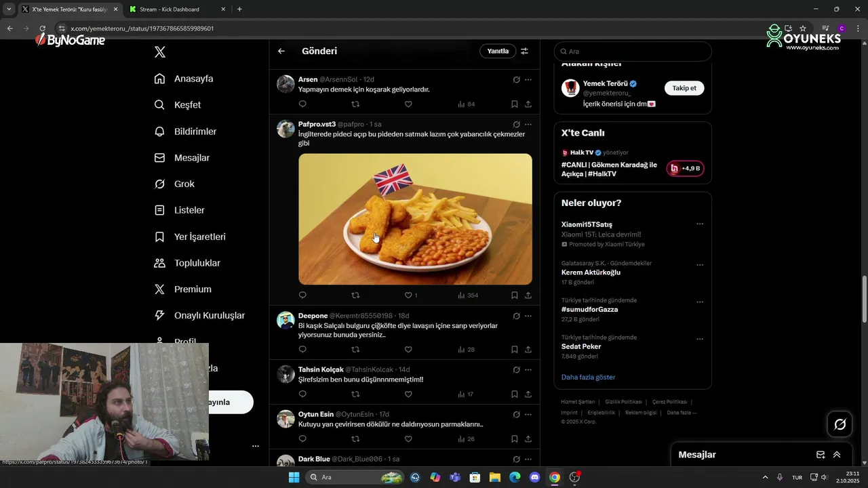Bookmark this page with star icon
Viewport: 868px width, 488px height.
803,28
